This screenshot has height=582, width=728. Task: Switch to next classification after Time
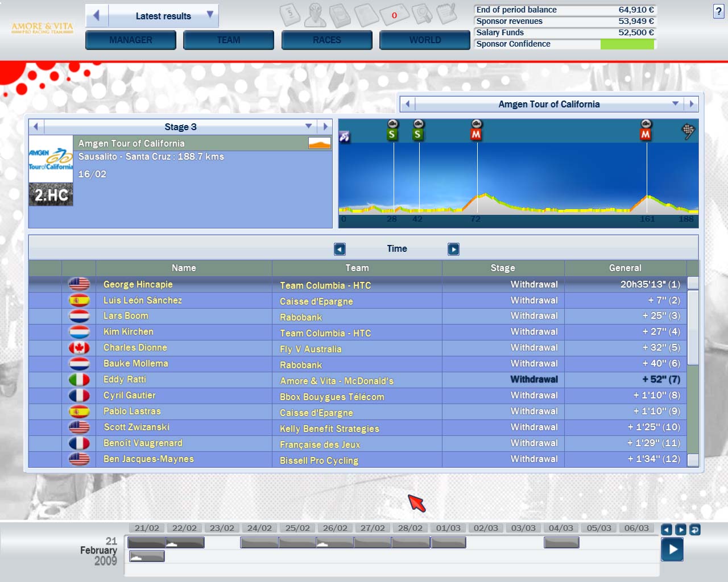(x=453, y=249)
